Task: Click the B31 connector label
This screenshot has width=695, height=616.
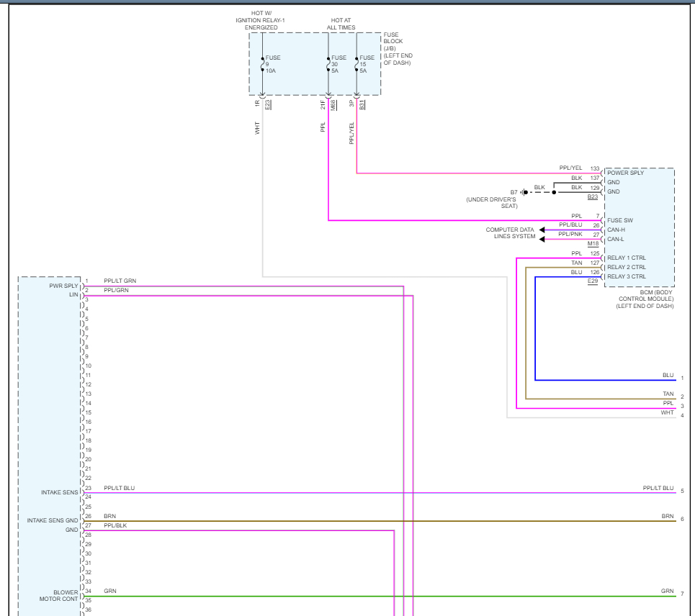Action: pos(362,104)
